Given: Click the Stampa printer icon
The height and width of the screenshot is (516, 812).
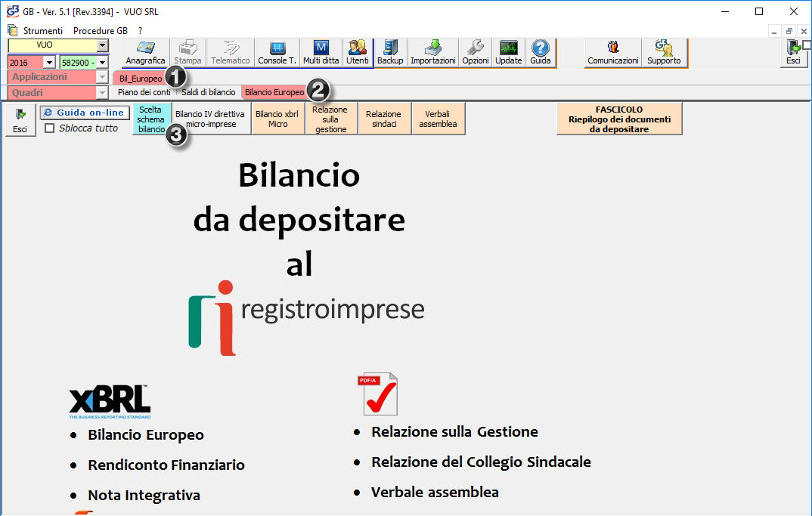Looking at the screenshot, I should coord(188,53).
